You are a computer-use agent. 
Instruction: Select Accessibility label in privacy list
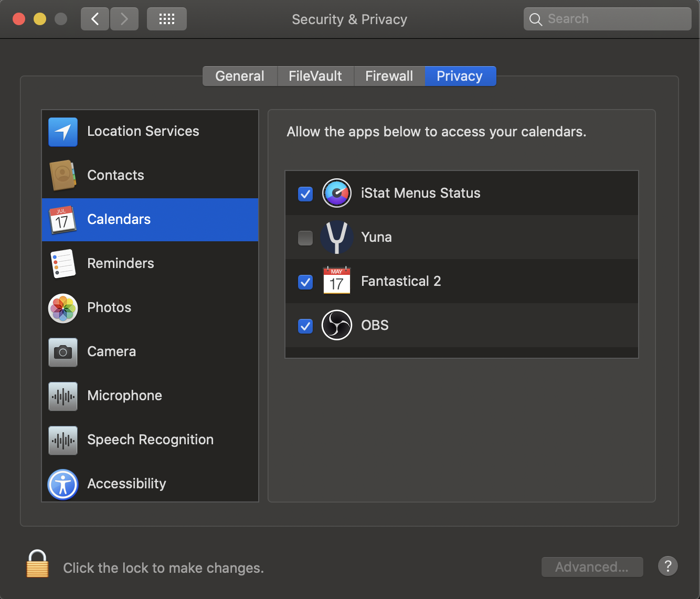tap(126, 484)
